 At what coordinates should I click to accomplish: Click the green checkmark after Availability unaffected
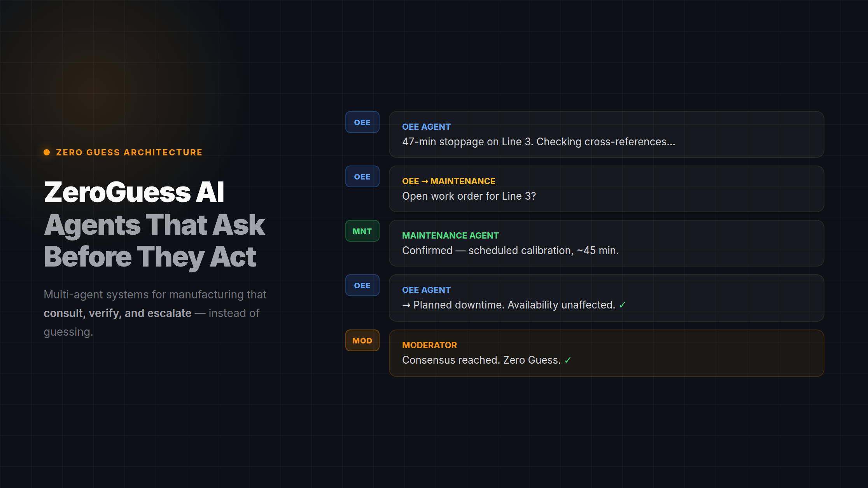coord(622,305)
